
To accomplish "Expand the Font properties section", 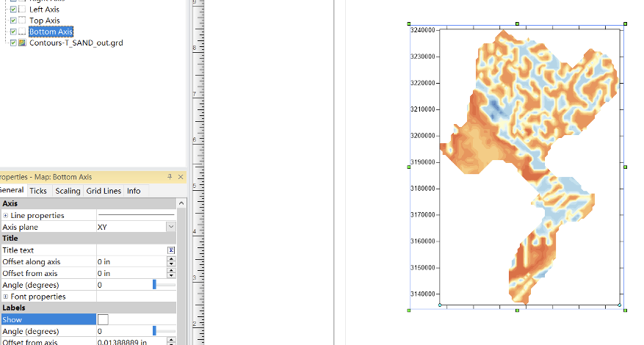I will 6,297.
